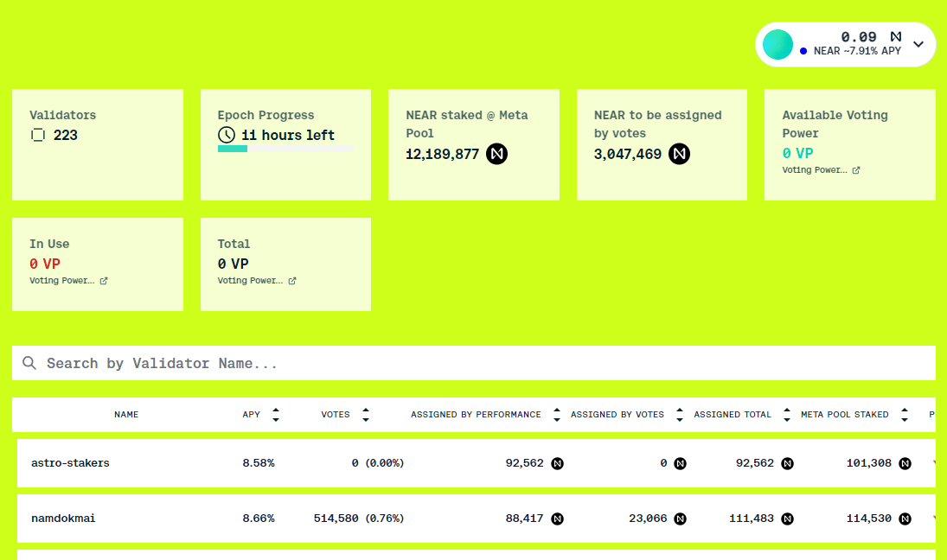
Task: Sort table by APY column
Action: point(275,415)
